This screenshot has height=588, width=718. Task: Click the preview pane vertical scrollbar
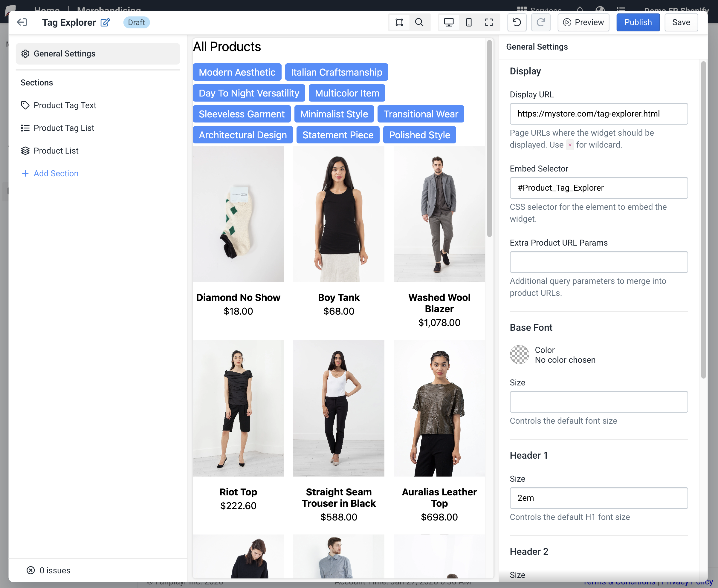click(x=489, y=139)
